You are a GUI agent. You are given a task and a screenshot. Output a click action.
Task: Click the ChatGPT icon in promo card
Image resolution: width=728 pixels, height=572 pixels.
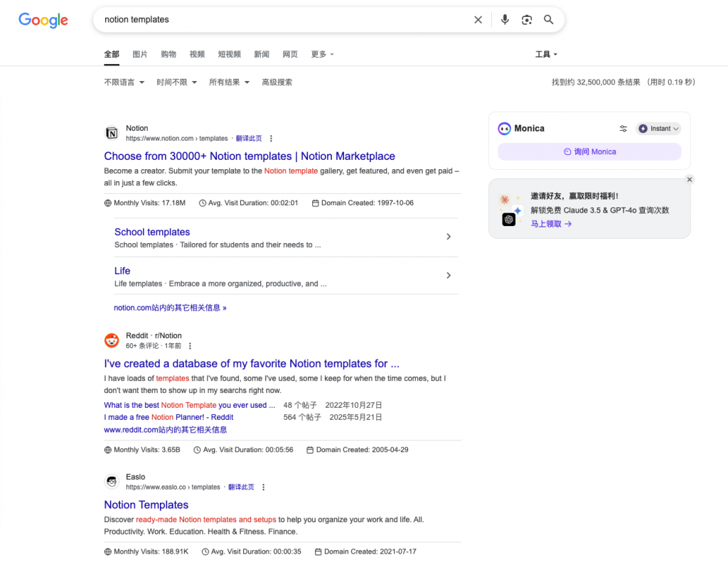pyautogui.click(x=509, y=220)
